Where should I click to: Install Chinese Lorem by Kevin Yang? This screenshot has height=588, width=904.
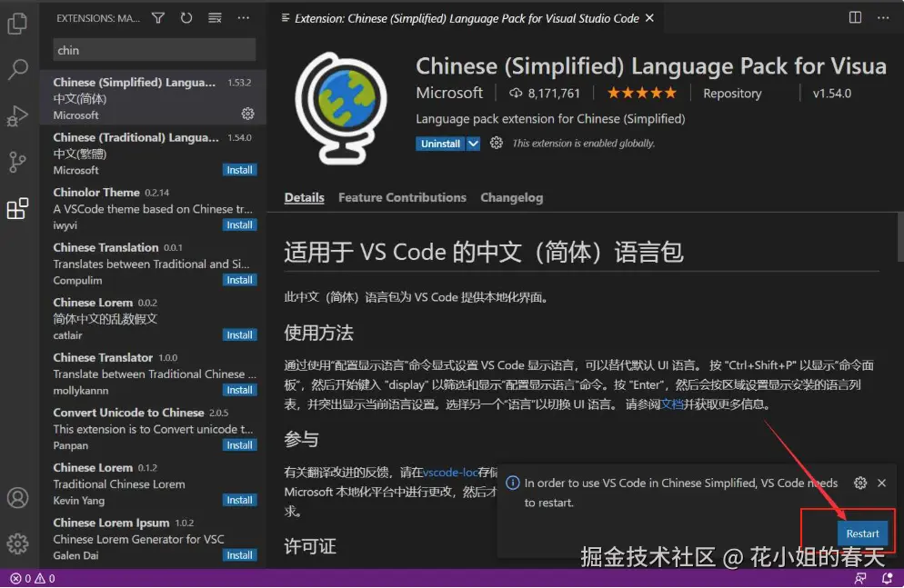click(x=239, y=500)
